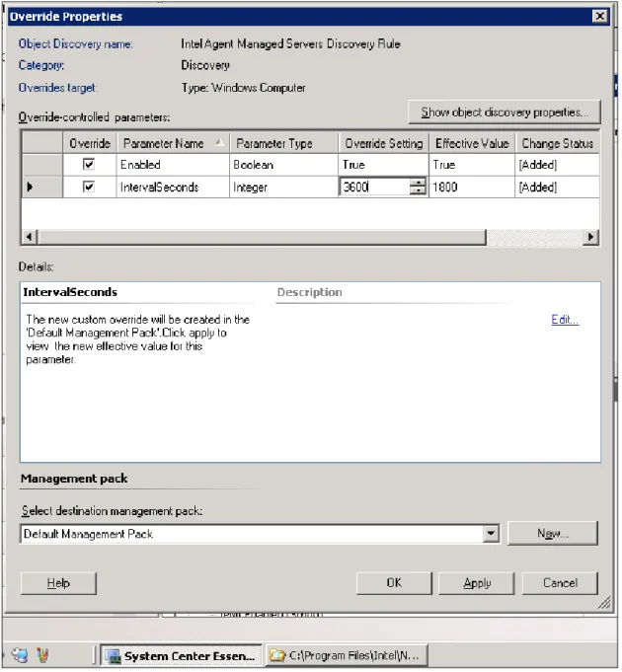The width and height of the screenshot is (622, 672).
Task: Cancel the Override Properties dialog
Action: click(560, 583)
